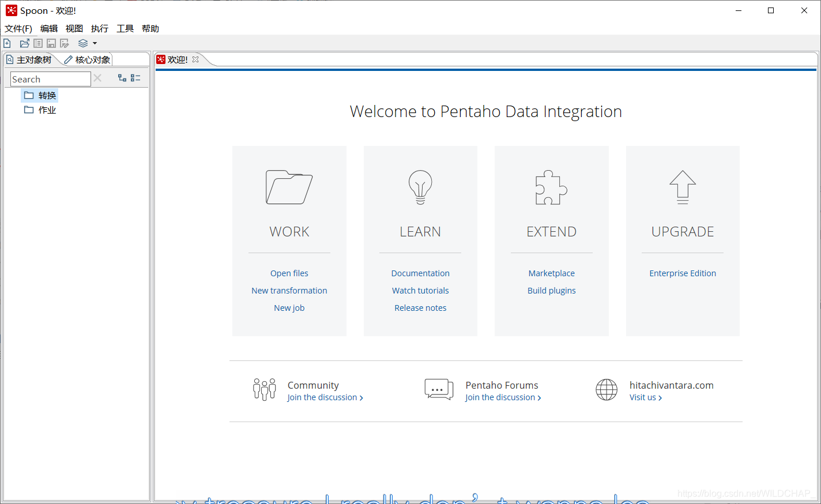This screenshot has height=504, width=821.
Task: Open the 帮助 menu
Action: coord(150,28)
